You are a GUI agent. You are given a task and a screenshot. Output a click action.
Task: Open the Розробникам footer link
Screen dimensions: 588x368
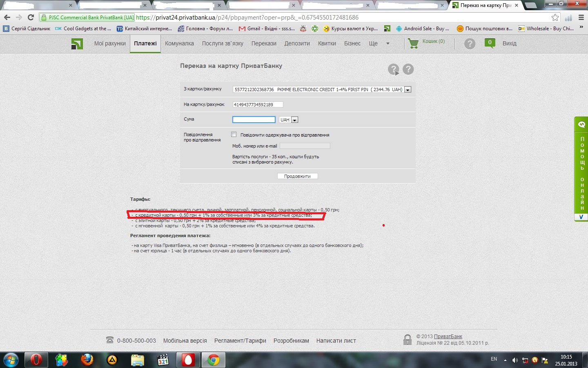coord(291,341)
